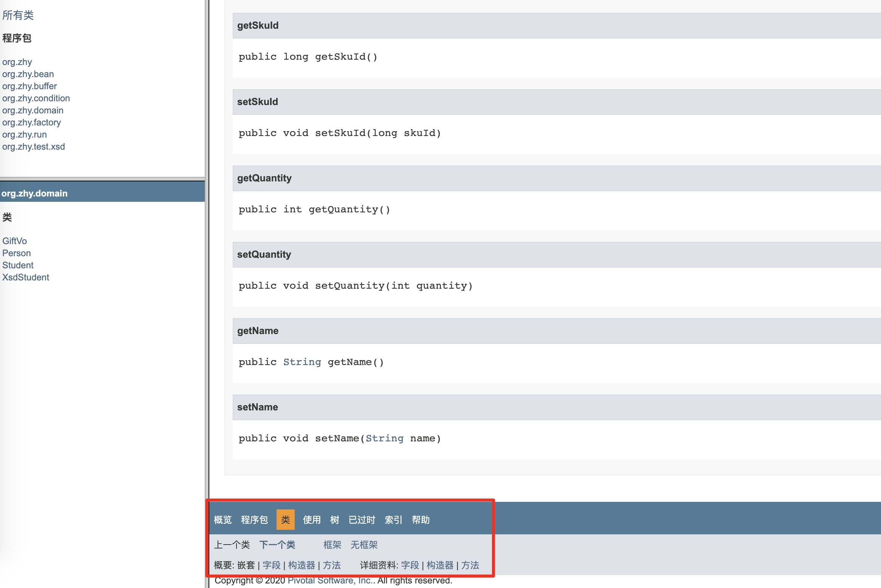Viewport: 881px width, 588px height.
Task: Open the Student class documentation
Action: pyautogui.click(x=18, y=265)
